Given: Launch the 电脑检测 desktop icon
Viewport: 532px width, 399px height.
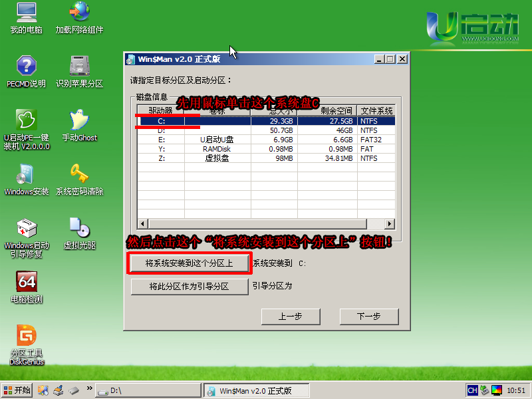Looking at the screenshot, I should (27, 287).
